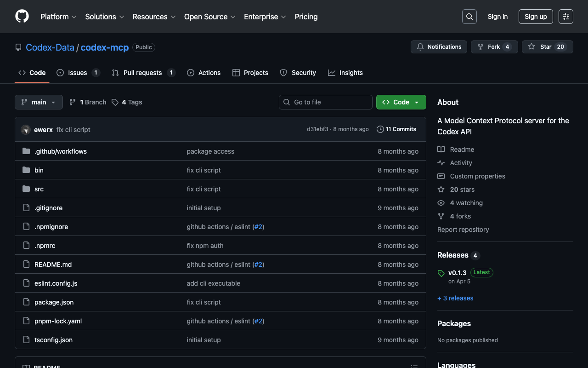Open the README outline list icon
Image resolution: width=588 pixels, height=368 pixels.
point(414,366)
